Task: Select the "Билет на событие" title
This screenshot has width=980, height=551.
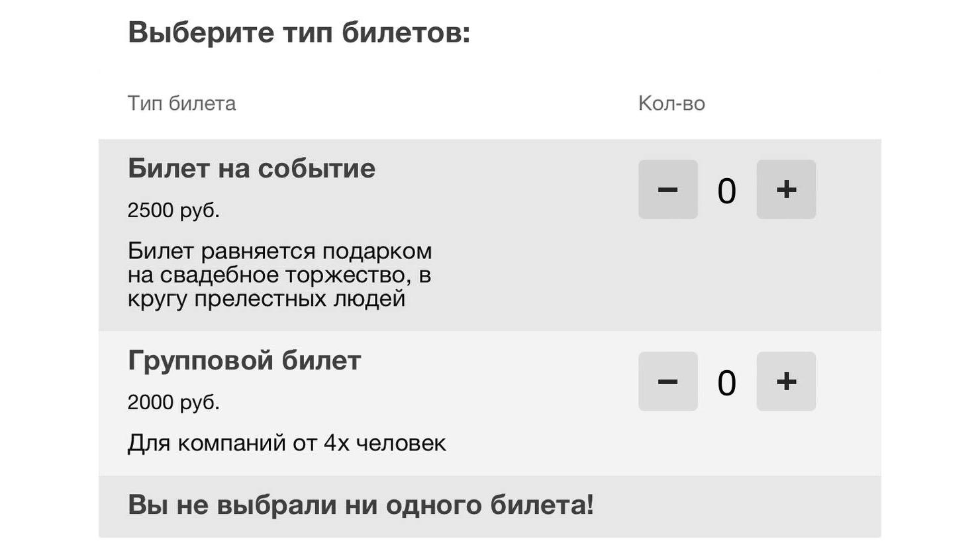Action: 252,168
